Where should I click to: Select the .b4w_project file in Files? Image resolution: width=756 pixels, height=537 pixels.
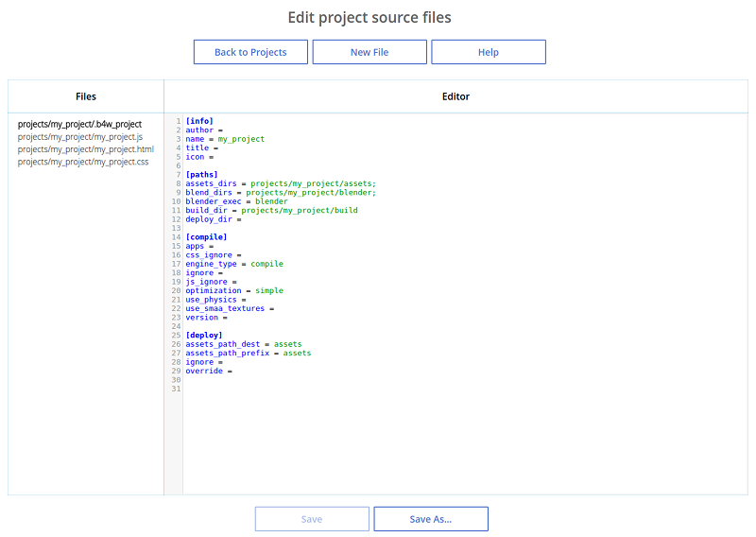point(79,124)
